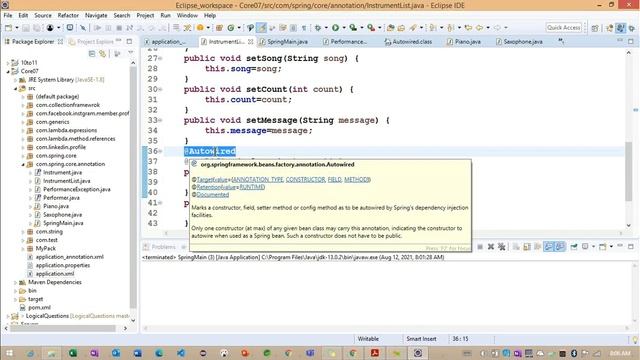Click the Save toolbar icon
The image size is (640, 360).
coord(26,28)
